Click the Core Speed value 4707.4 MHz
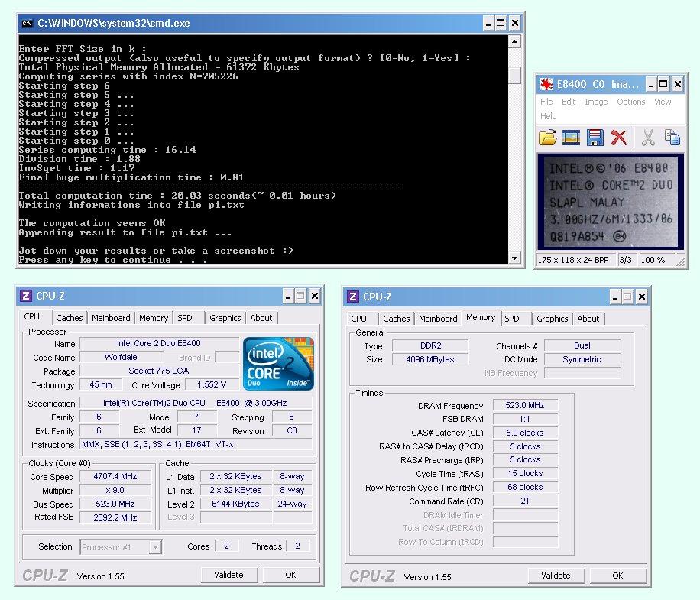Viewport: 700px width, 600px height. point(115,476)
